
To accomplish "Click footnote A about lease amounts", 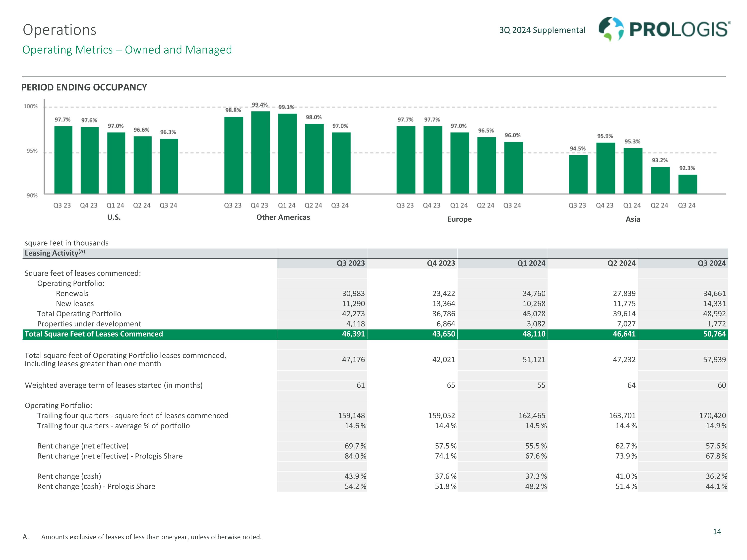I will (x=151, y=537).
